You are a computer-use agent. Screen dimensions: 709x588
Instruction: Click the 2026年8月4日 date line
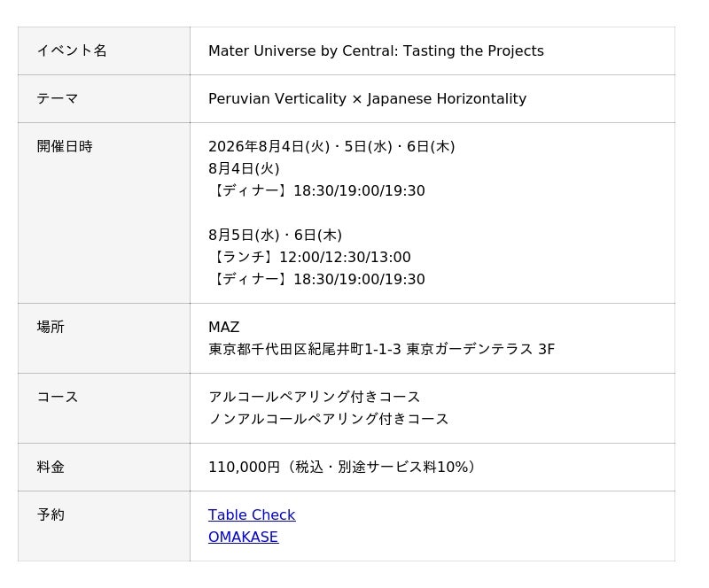(331, 146)
